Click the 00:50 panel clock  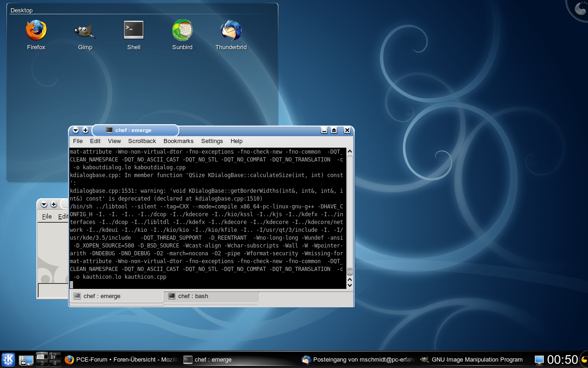click(562, 360)
